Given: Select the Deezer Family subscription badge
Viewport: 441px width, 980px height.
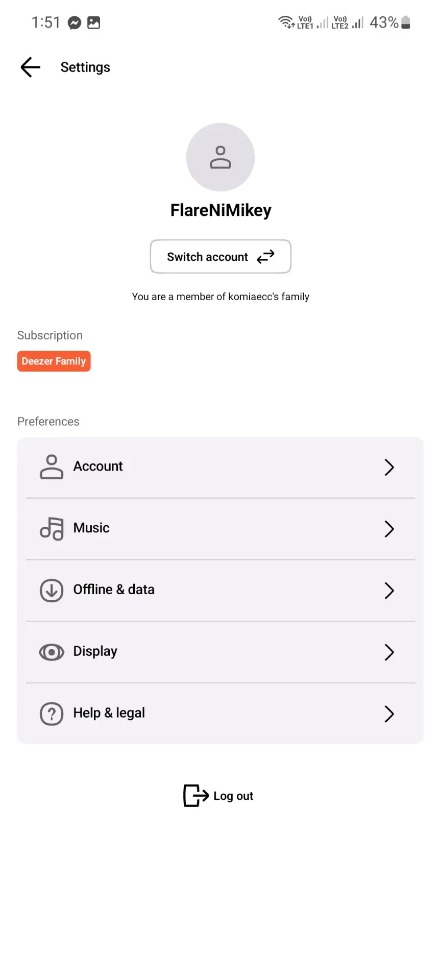Looking at the screenshot, I should (54, 361).
